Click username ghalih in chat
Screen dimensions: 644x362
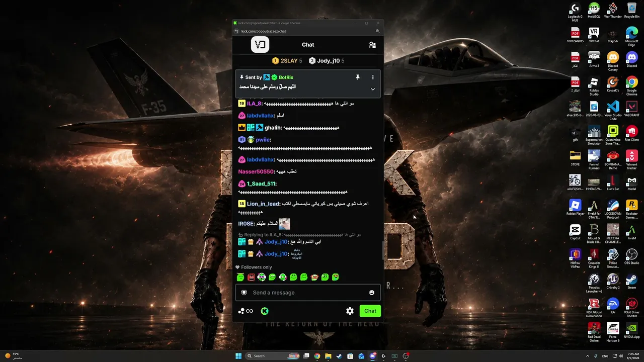pos(273,128)
